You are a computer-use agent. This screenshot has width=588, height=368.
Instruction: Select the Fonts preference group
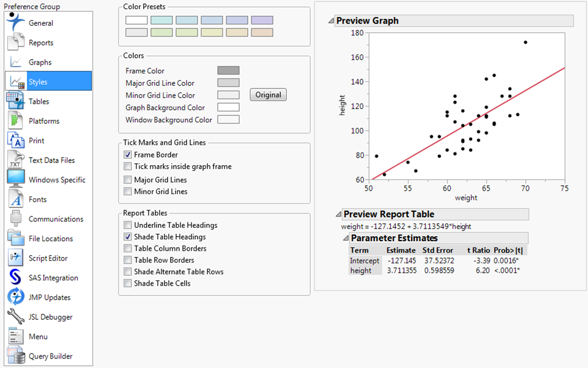point(48,199)
